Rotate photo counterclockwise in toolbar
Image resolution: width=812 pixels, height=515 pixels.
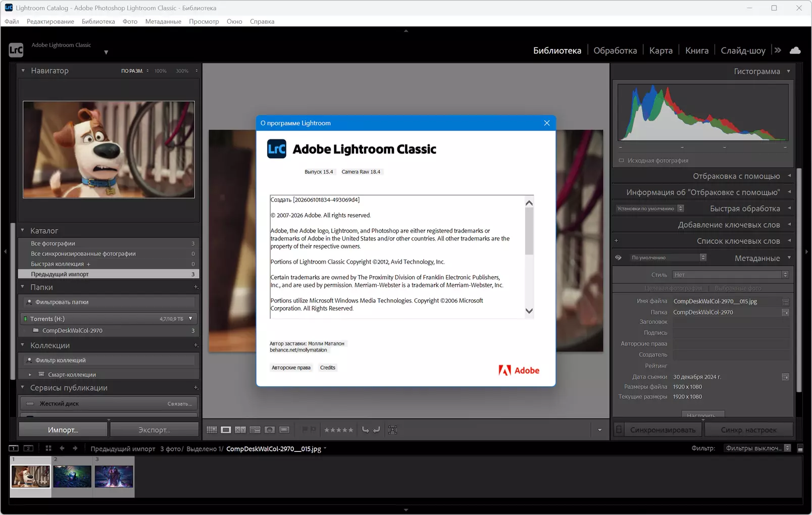point(365,430)
